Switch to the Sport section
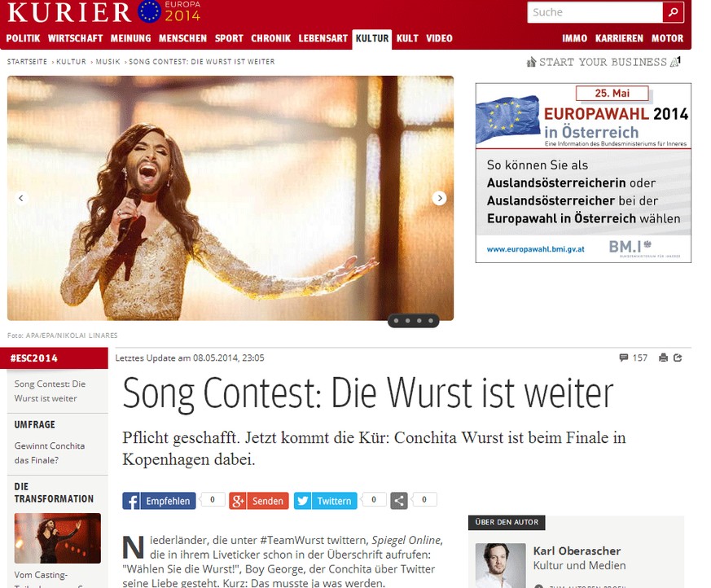 tap(229, 38)
